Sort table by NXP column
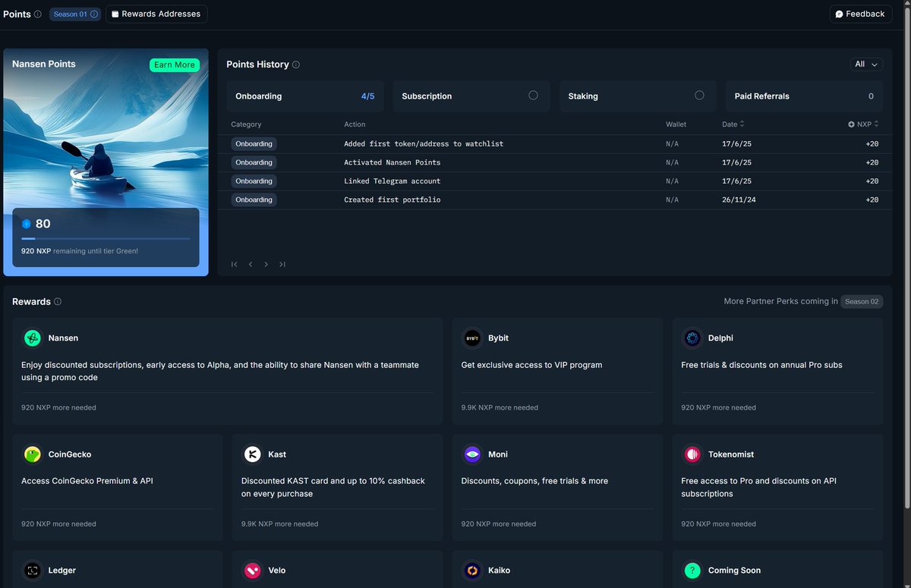Viewport: 911px width, 588px height. pos(863,124)
